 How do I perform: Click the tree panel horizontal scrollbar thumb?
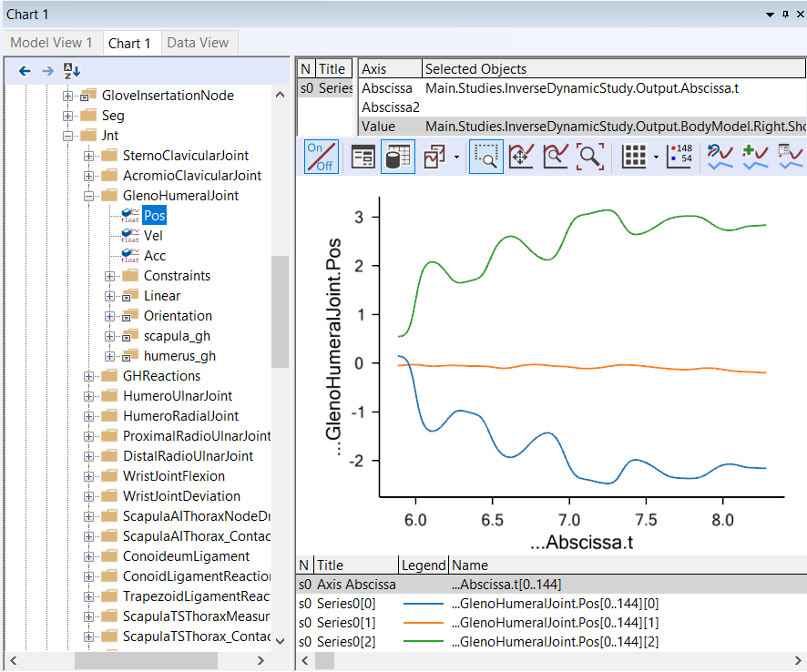[x=146, y=661]
